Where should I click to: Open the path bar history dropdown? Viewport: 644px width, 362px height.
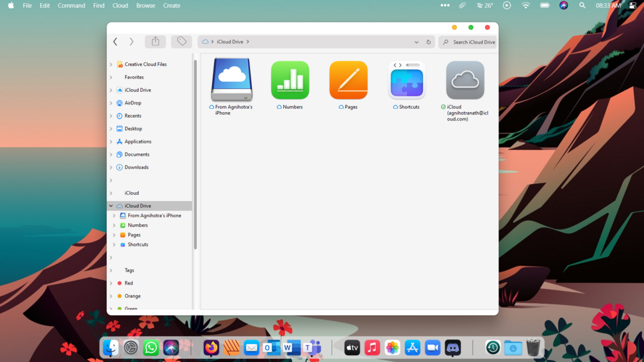417,42
